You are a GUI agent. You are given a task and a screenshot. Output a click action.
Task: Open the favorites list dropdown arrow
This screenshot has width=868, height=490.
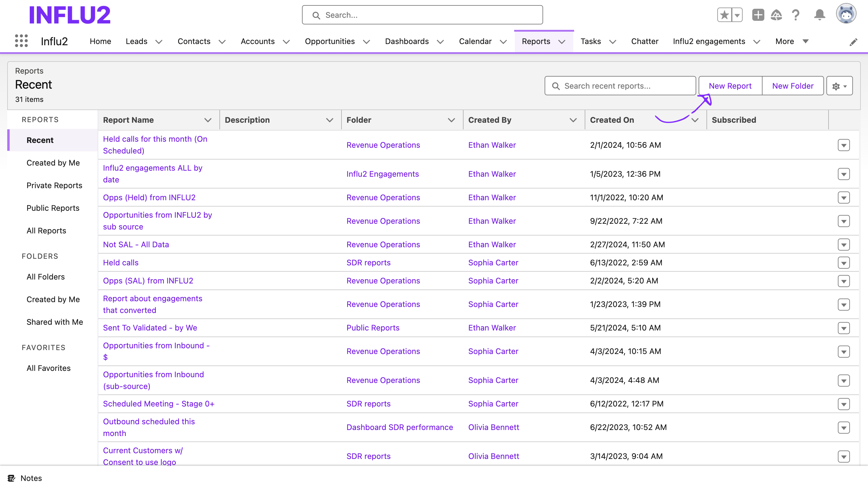pyautogui.click(x=737, y=15)
